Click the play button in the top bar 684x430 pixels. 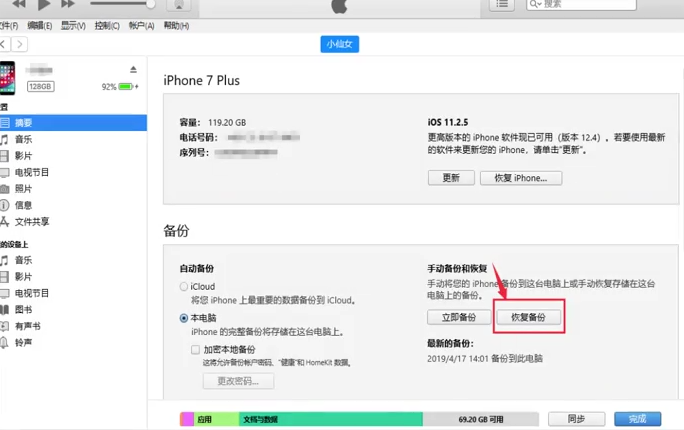pyautogui.click(x=44, y=4)
